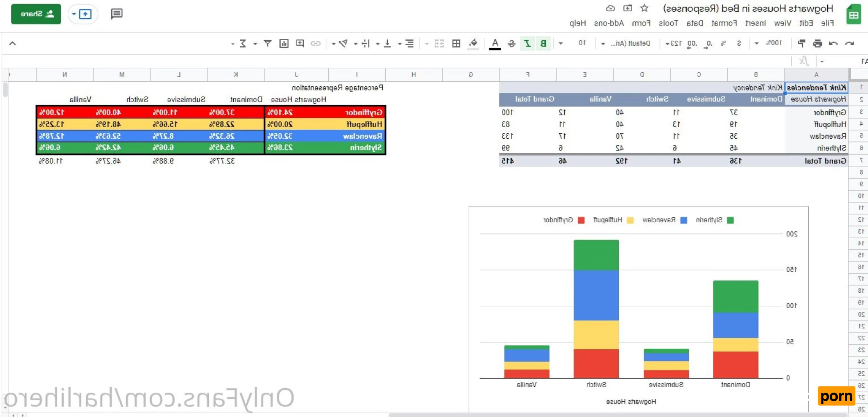
Task: Open the comment history icon
Action: click(x=116, y=14)
